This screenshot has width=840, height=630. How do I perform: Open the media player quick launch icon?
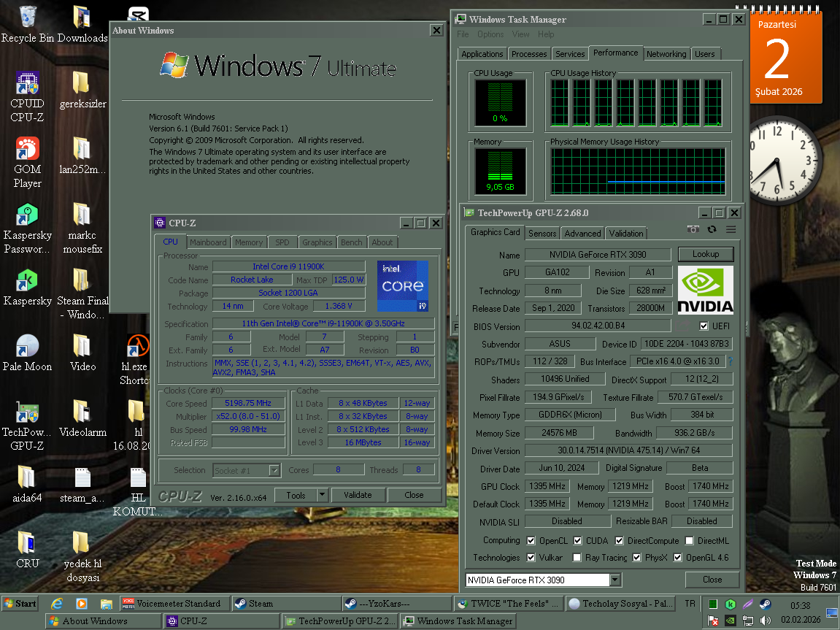pyautogui.click(x=82, y=604)
